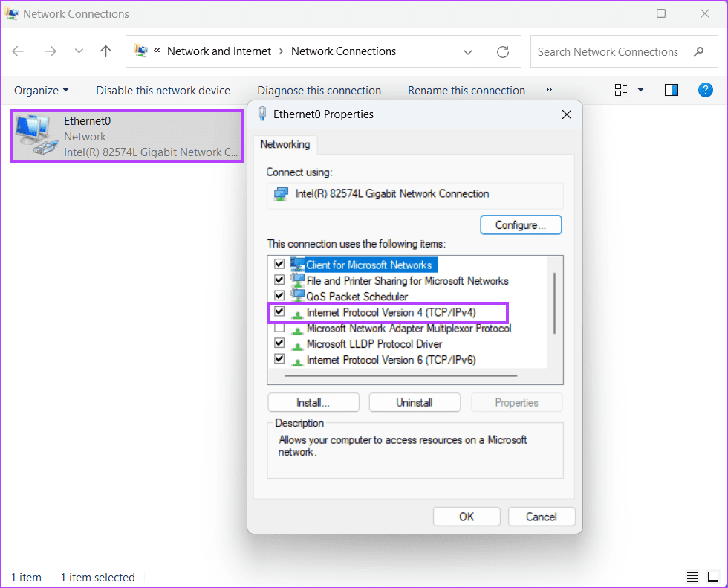The width and height of the screenshot is (728, 588).
Task: Select Microsoft Network Adapter Multiplexor Protocol item
Action: pos(409,329)
